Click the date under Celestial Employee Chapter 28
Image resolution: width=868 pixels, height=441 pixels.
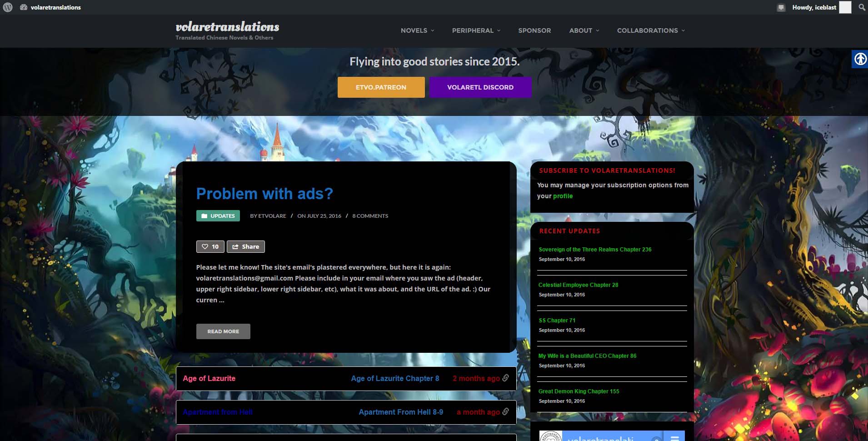pyautogui.click(x=562, y=295)
